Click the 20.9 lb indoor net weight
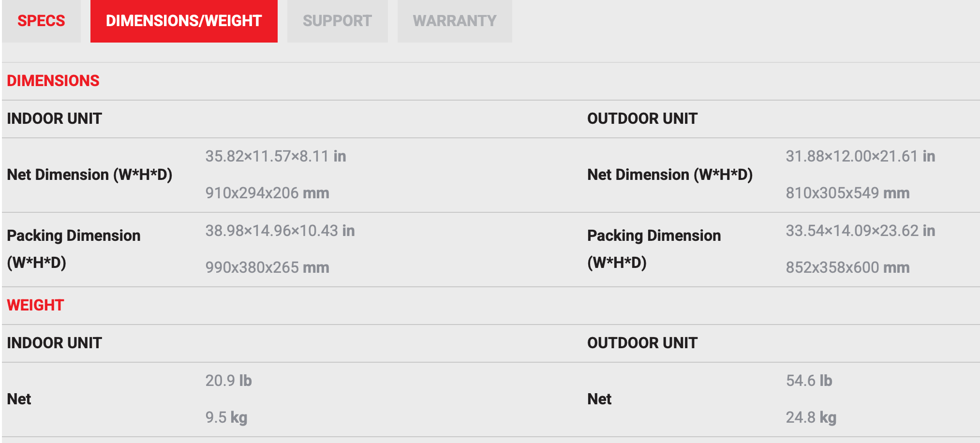Viewport: 980px width, 443px height. point(228,381)
